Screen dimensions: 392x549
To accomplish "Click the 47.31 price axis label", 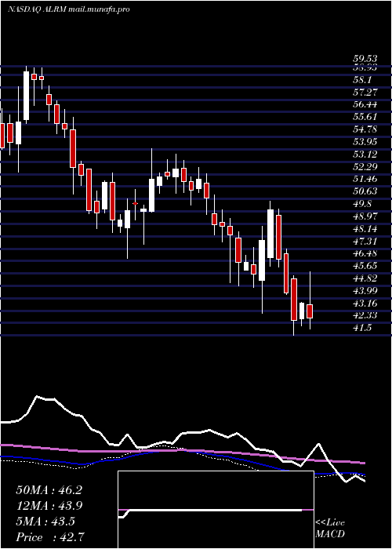I will pyautogui.click(x=365, y=241).
